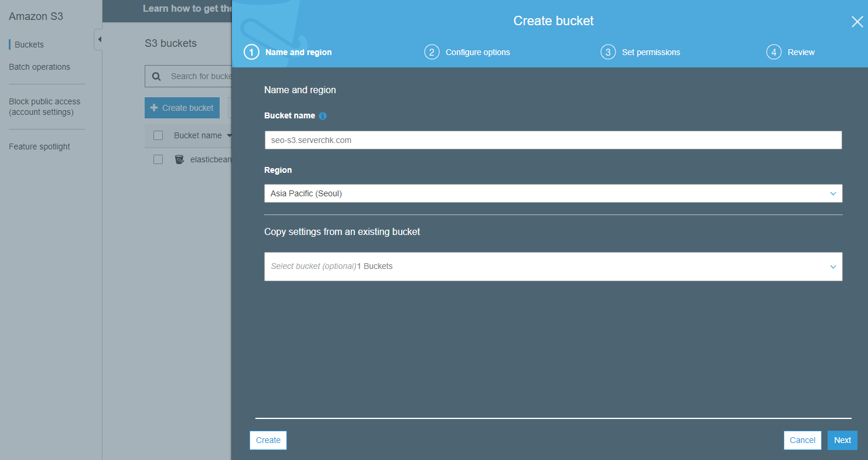Click the step 1 circle icon
The width and height of the screenshot is (868, 460).
point(251,52)
